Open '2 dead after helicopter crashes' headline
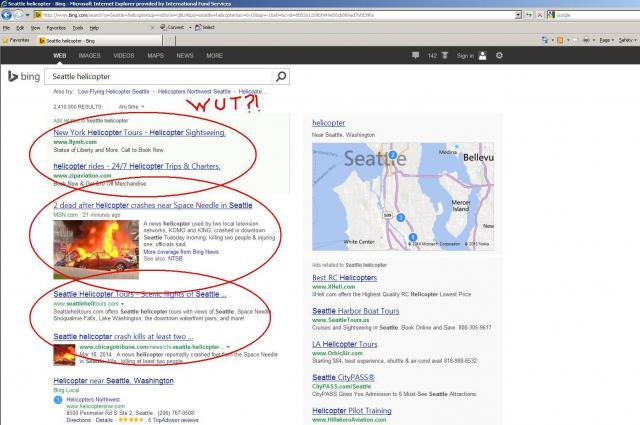This screenshot has width=640, height=425. 153,205
